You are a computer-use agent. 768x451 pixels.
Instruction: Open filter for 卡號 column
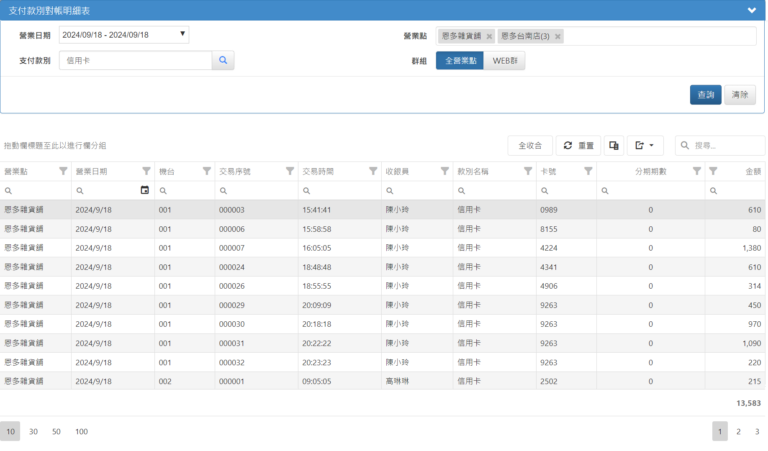pyautogui.click(x=588, y=171)
